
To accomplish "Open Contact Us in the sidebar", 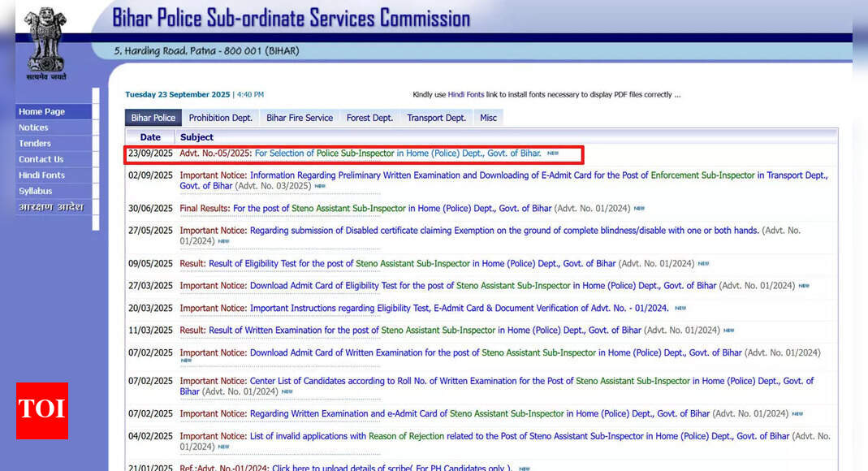I will (53, 159).
